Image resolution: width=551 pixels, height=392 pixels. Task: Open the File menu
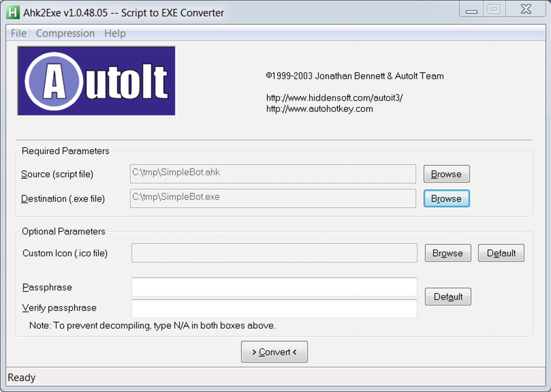coord(19,33)
